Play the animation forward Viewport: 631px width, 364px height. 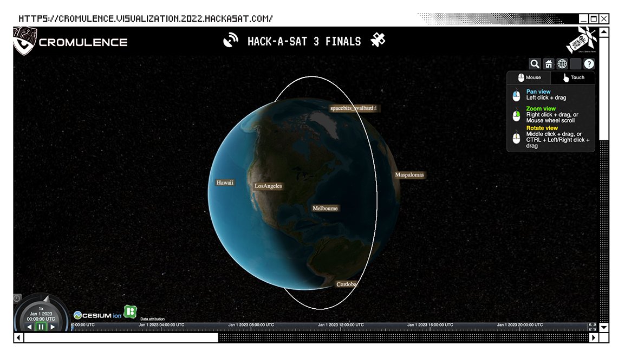tap(53, 327)
